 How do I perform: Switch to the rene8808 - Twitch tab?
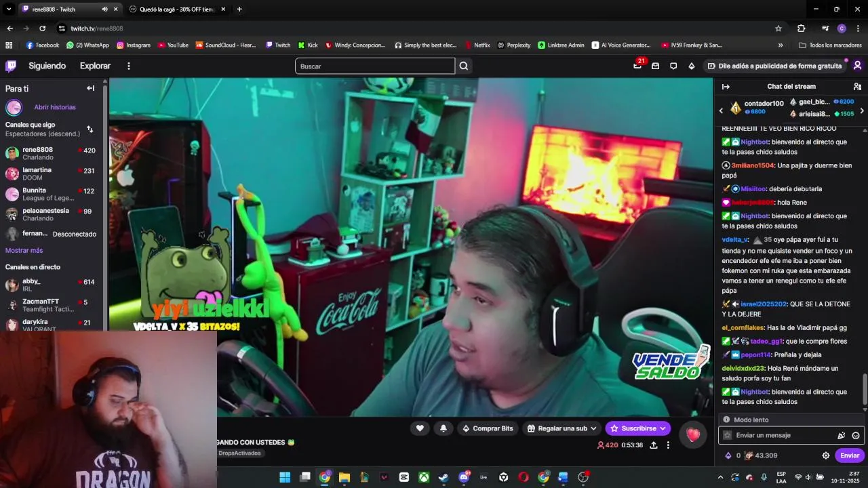pos(69,9)
